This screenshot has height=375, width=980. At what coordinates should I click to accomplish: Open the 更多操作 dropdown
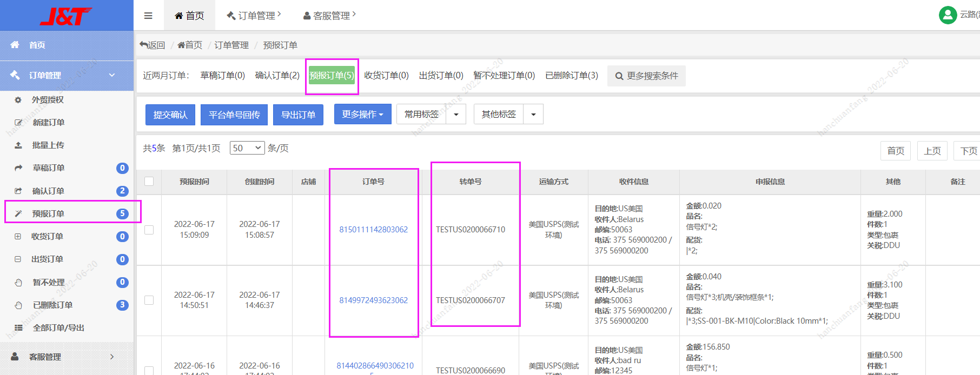(x=363, y=114)
